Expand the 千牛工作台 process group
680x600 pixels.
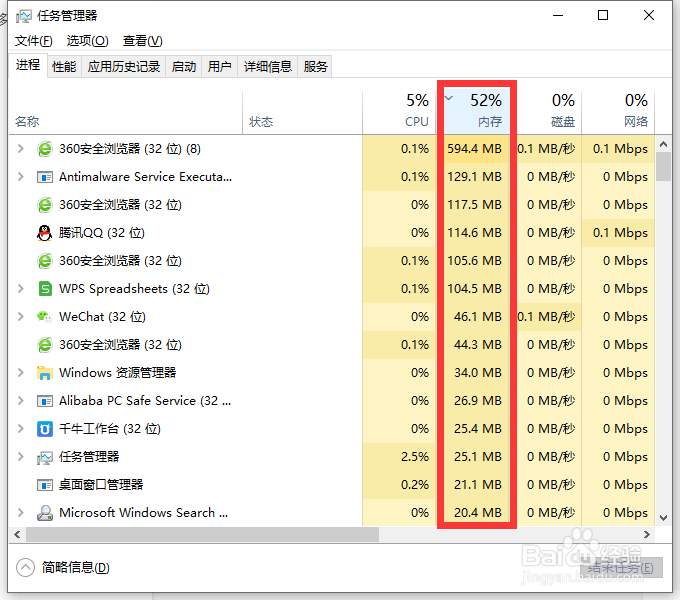[20, 429]
